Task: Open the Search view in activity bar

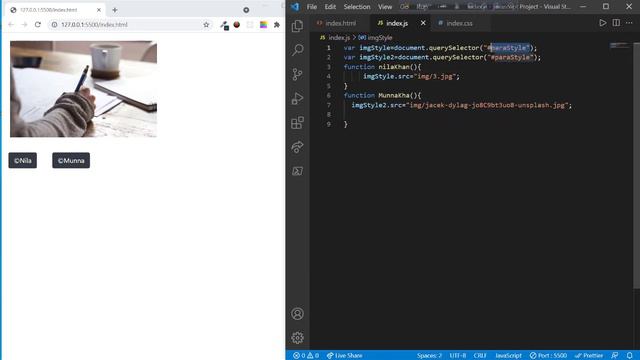Action: coord(297,50)
